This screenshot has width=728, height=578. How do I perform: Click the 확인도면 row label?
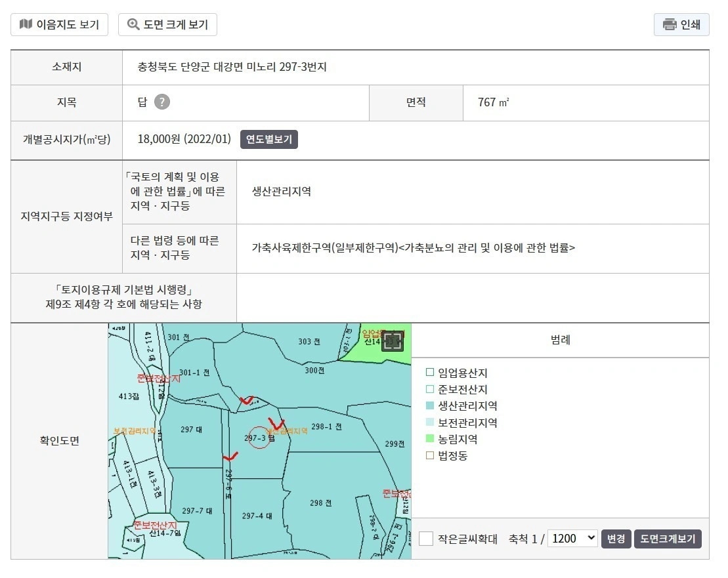coord(60,441)
